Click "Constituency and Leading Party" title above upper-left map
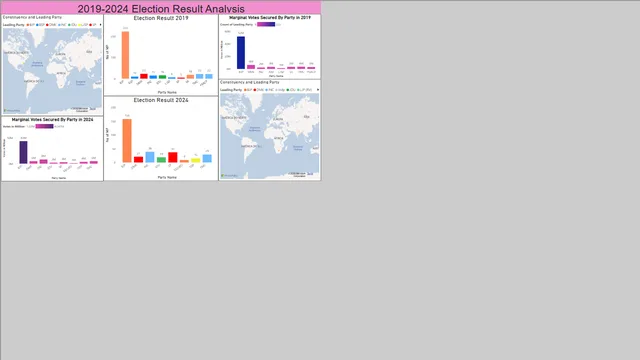This screenshot has height=360, width=640. [x=32, y=18]
